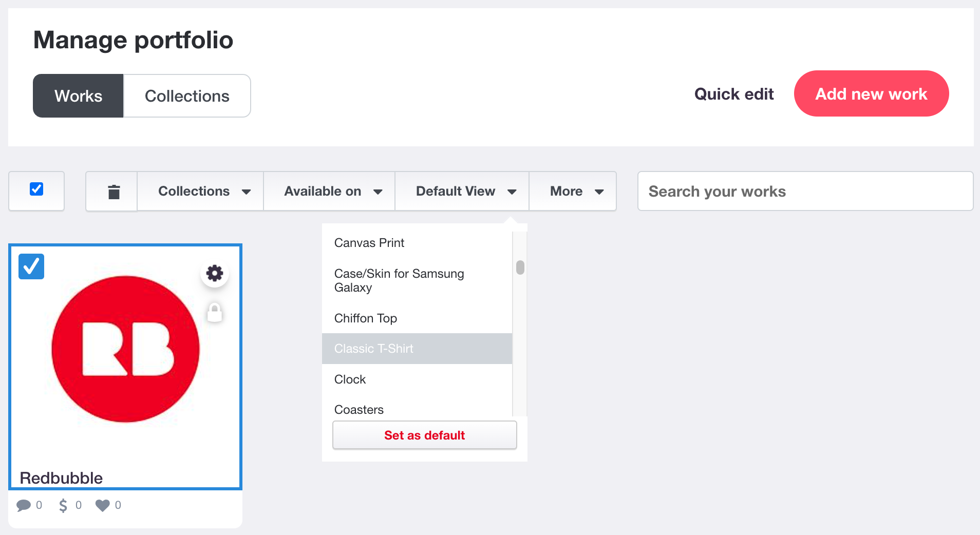
Task: Switch to the Works tab
Action: 78,96
